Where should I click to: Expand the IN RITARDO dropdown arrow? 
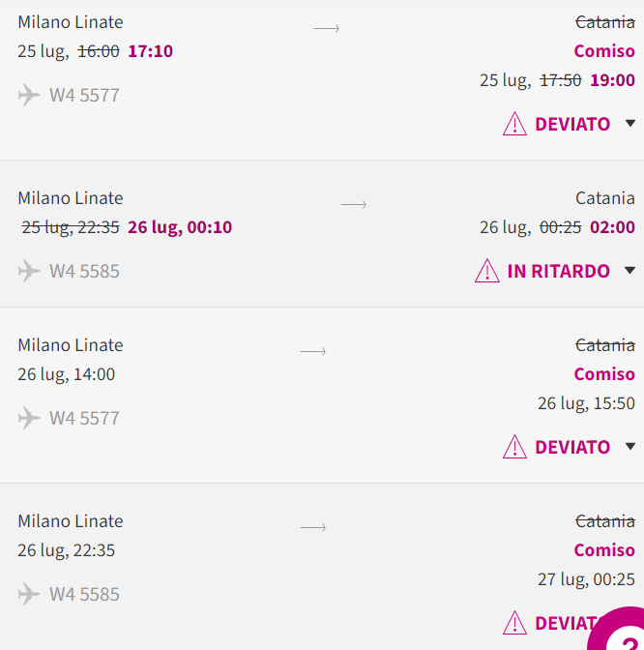[629, 270]
